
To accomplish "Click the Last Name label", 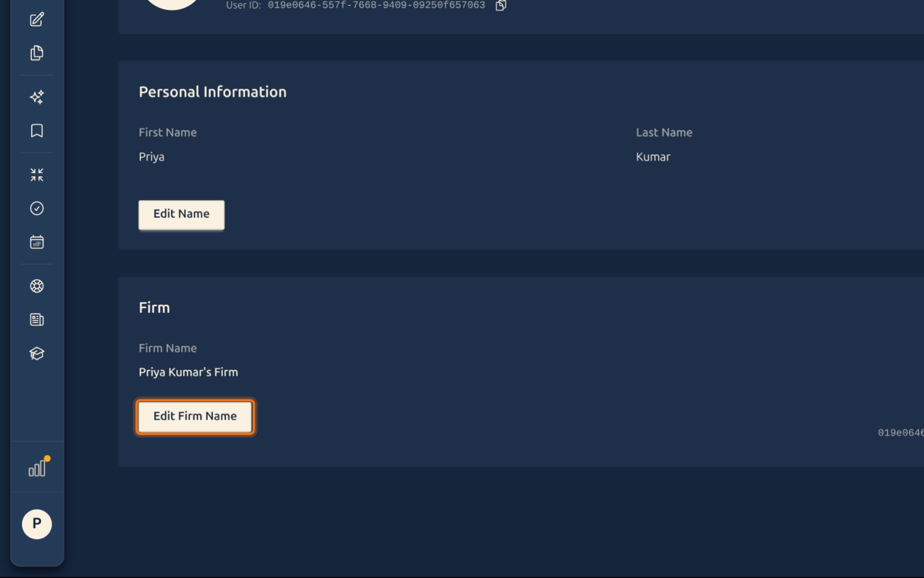I will click(x=664, y=132).
